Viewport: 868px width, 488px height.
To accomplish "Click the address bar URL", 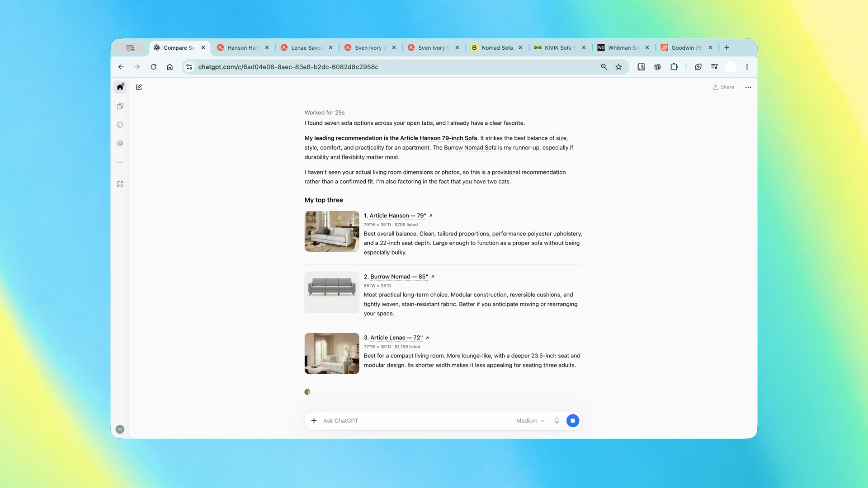I will pos(288,67).
